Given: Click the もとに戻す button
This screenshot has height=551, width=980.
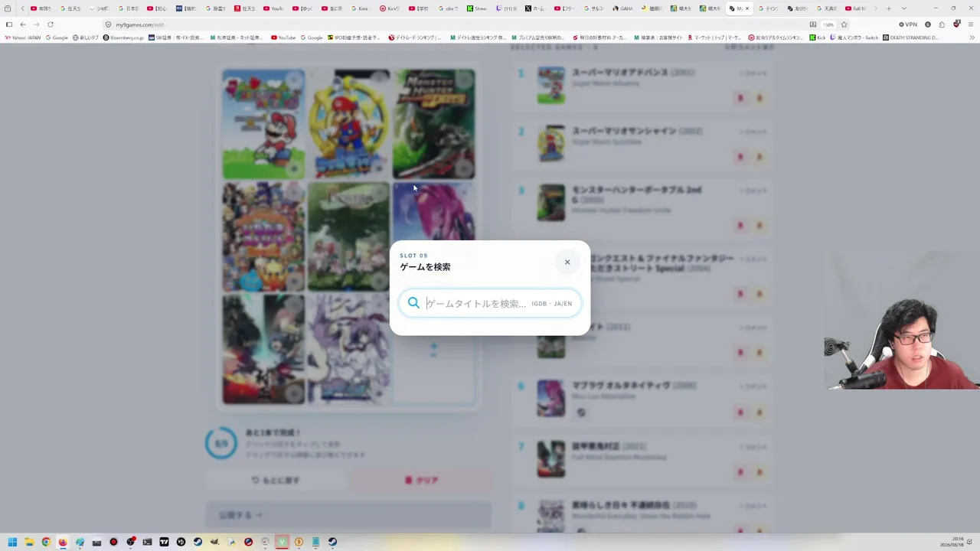Looking at the screenshot, I should 276,480.
